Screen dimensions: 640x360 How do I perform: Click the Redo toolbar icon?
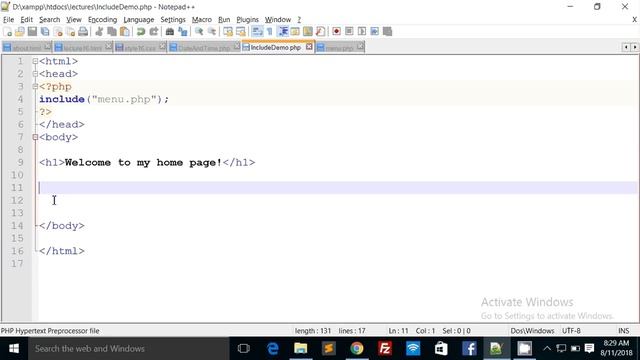(x=153, y=31)
